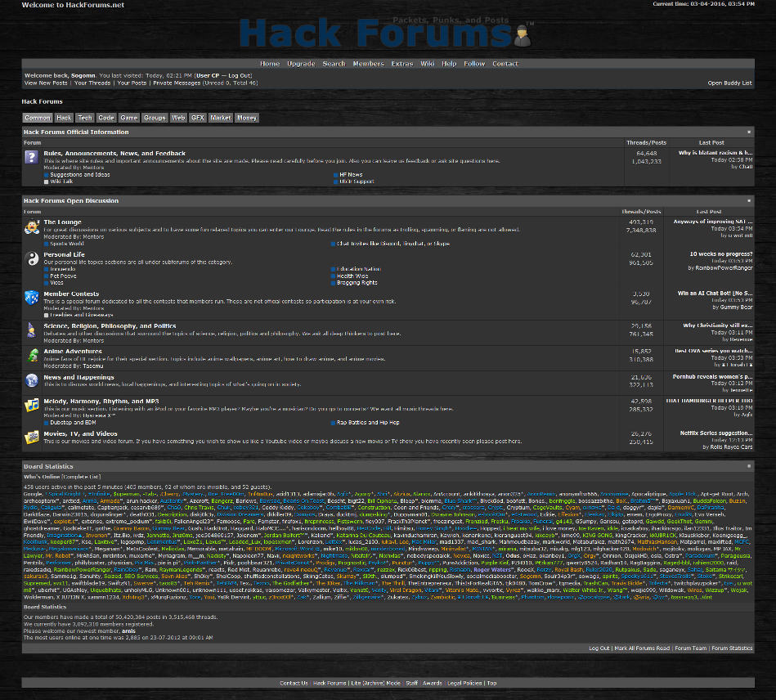
Task: Select the Game category tab
Action: (128, 118)
